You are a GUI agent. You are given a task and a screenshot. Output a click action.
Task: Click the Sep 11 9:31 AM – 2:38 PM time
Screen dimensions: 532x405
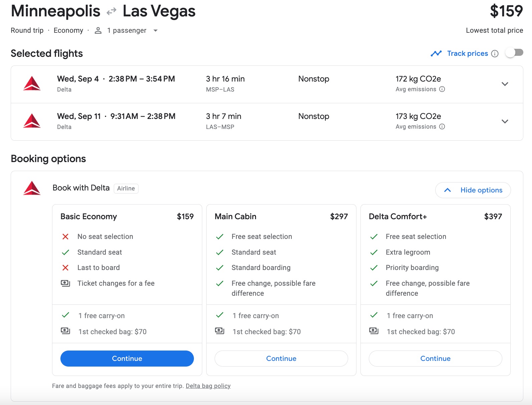pos(143,116)
